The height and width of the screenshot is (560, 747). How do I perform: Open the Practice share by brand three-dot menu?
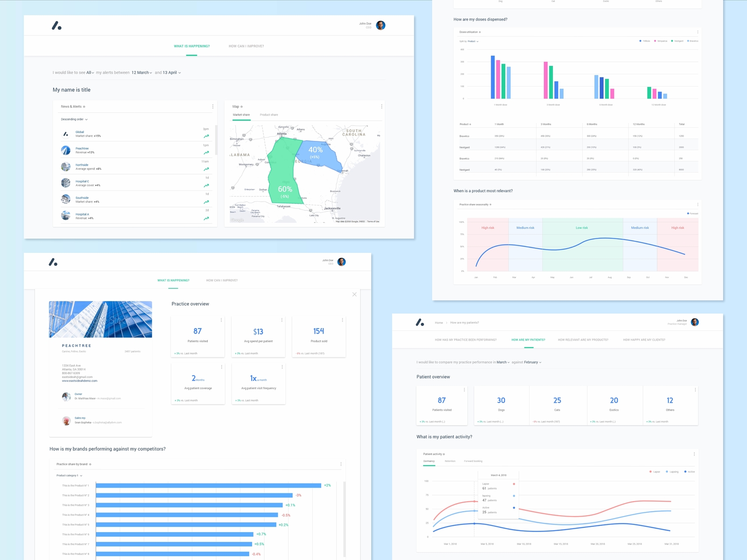341,464
